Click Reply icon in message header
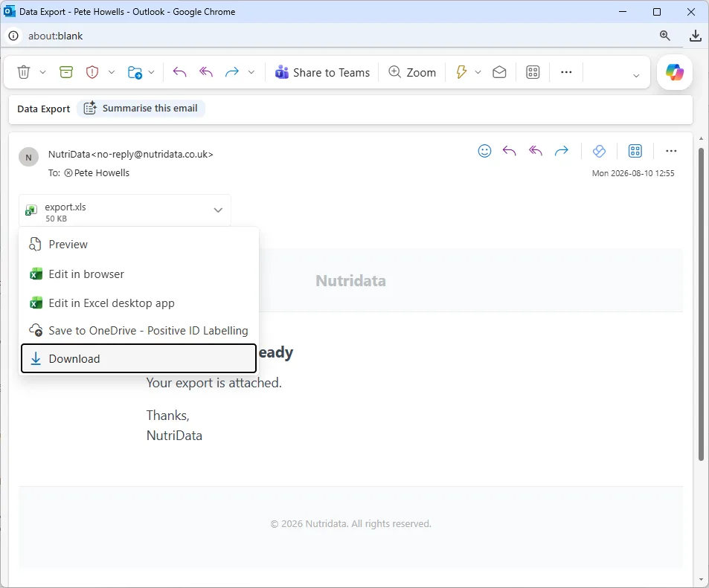The width and height of the screenshot is (709, 588). click(x=509, y=151)
